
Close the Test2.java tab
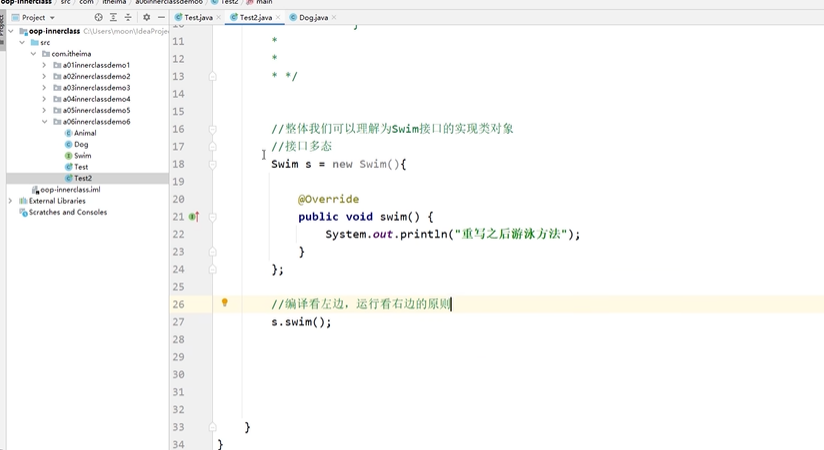click(278, 17)
